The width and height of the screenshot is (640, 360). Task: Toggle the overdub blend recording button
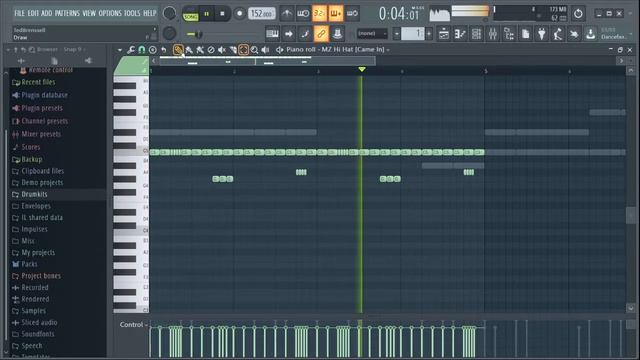coord(336,13)
